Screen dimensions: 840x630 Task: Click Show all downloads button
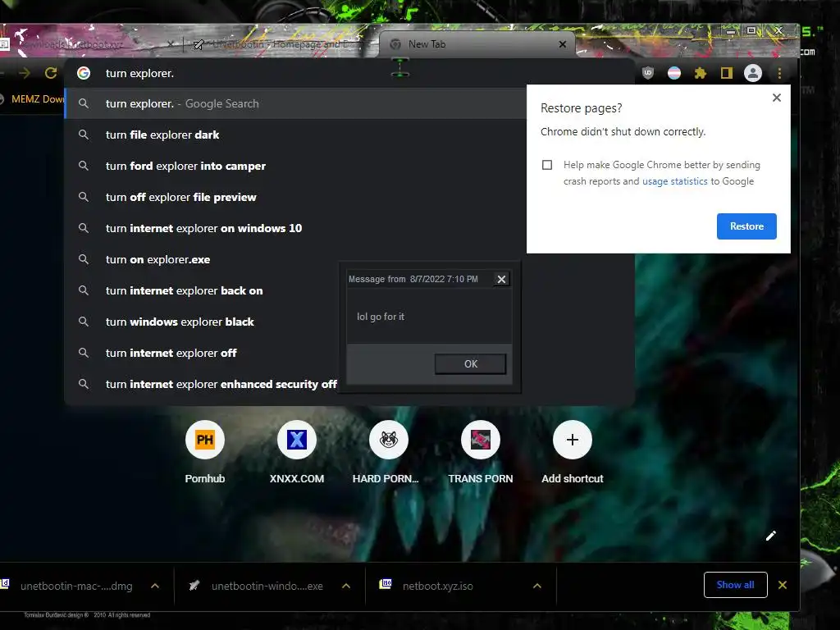coord(735,584)
